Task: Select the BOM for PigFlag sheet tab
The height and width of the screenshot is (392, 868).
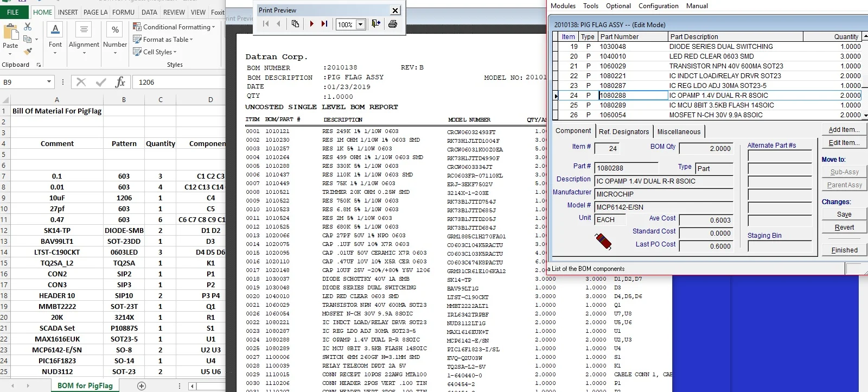Action: click(85, 385)
